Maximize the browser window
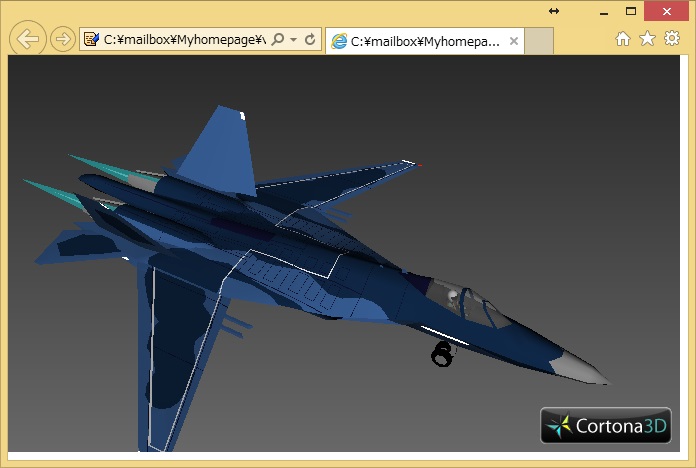Viewport: 696px width, 468px height. pyautogui.click(x=631, y=11)
